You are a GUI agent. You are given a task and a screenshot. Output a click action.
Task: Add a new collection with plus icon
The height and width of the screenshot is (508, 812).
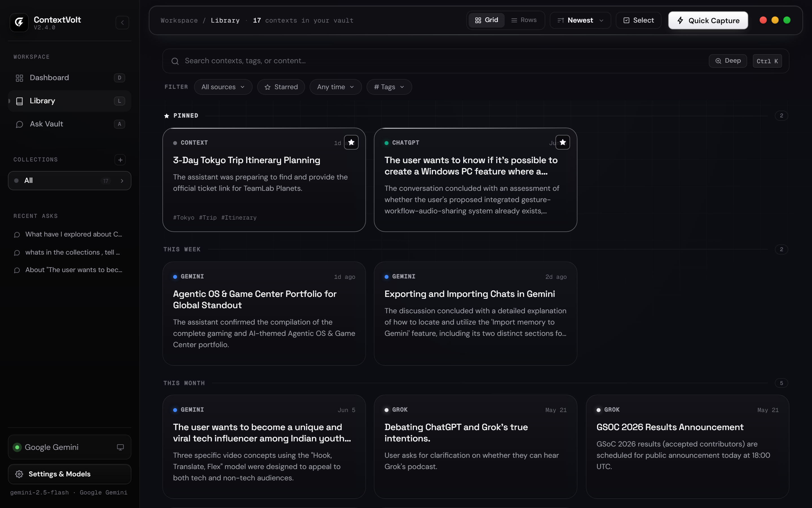pos(120,160)
